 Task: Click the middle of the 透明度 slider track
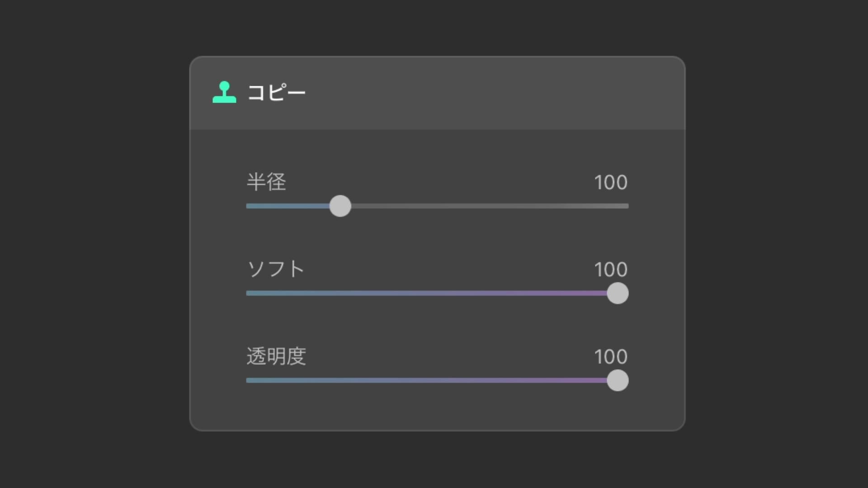click(437, 380)
